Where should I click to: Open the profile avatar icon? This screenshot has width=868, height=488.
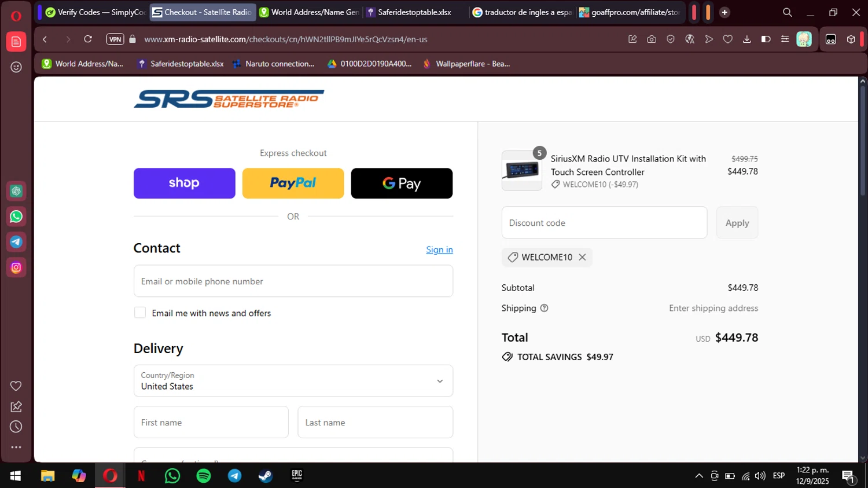point(804,39)
